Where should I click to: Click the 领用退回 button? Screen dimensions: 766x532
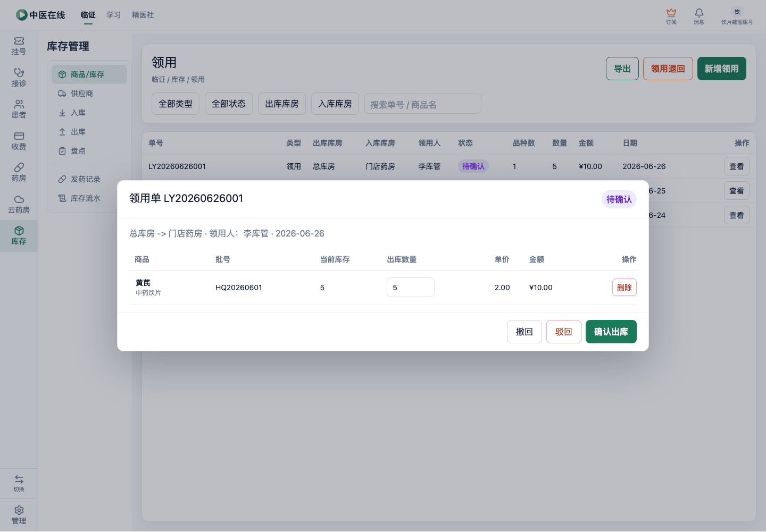[668, 69]
